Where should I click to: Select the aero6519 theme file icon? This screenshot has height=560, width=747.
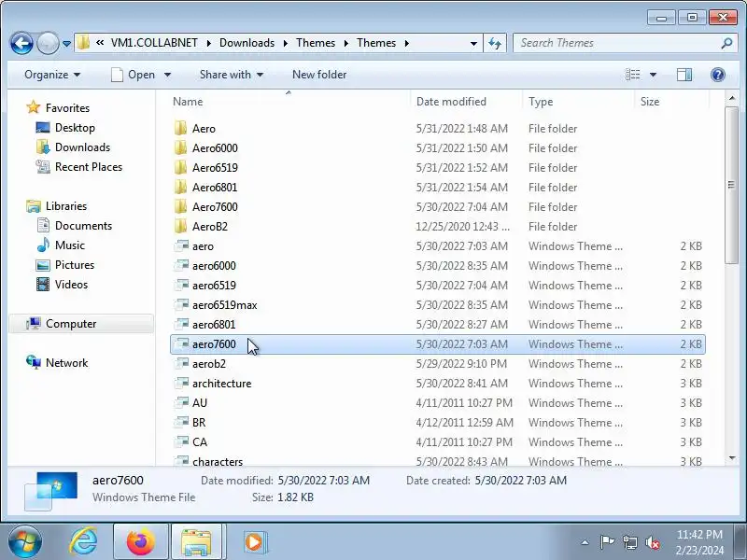(181, 285)
